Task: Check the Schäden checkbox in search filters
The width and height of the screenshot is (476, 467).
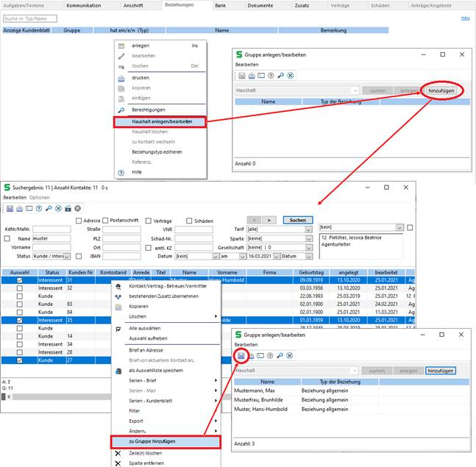Action: [x=190, y=220]
